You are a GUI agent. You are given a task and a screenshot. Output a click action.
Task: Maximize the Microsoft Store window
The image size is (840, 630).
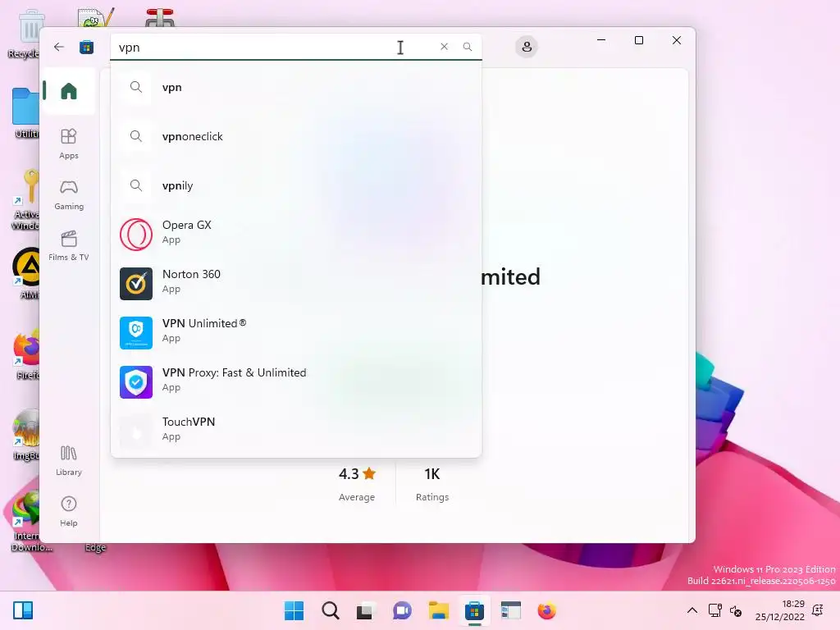pyautogui.click(x=638, y=40)
